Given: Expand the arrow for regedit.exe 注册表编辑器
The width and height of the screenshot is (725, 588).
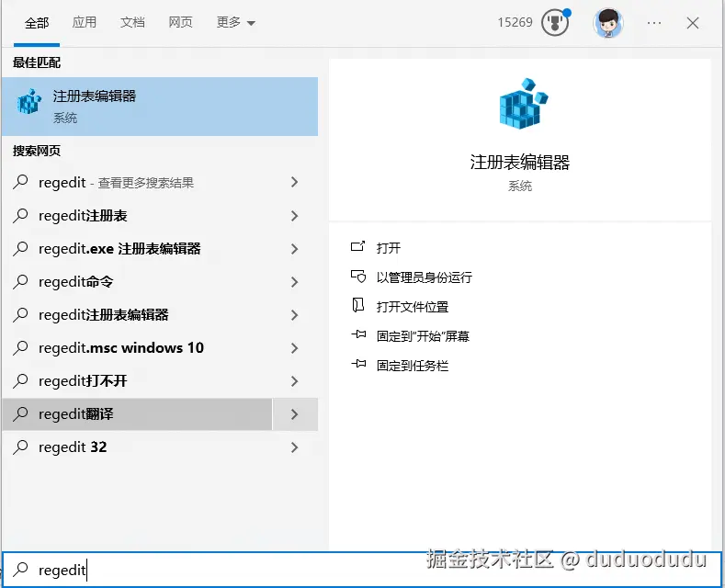Looking at the screenshot, I should coord(295,249).
